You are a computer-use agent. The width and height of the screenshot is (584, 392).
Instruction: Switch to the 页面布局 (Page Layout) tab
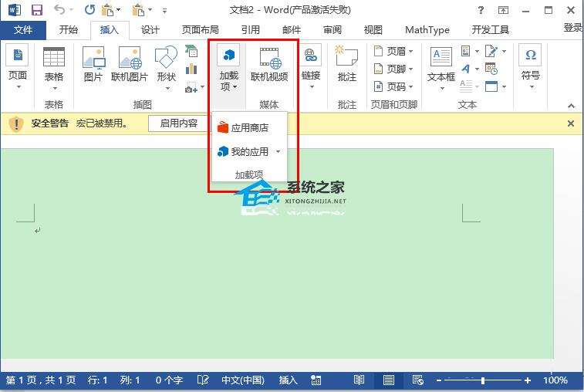[201, 30]
